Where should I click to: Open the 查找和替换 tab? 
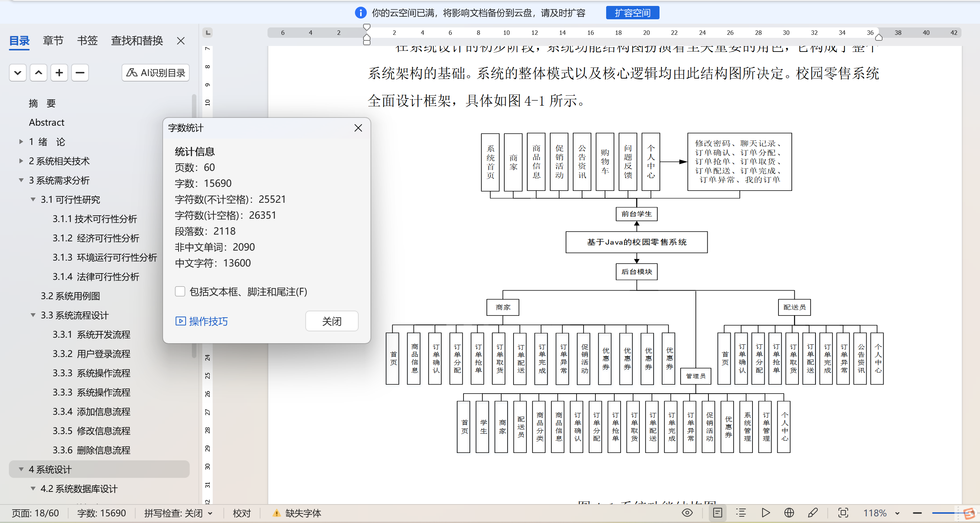tap(137, 40)
